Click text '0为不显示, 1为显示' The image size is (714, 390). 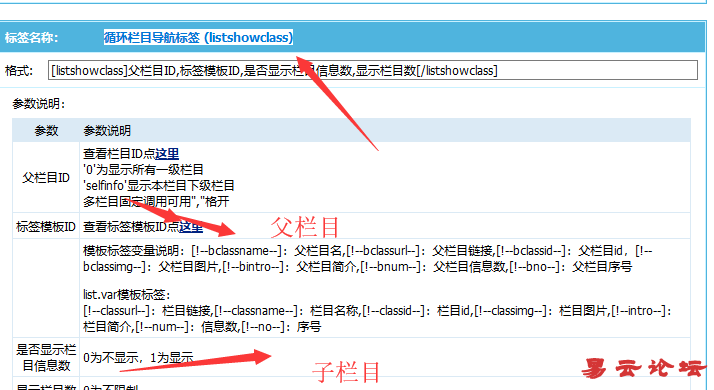tap(138, 358)
